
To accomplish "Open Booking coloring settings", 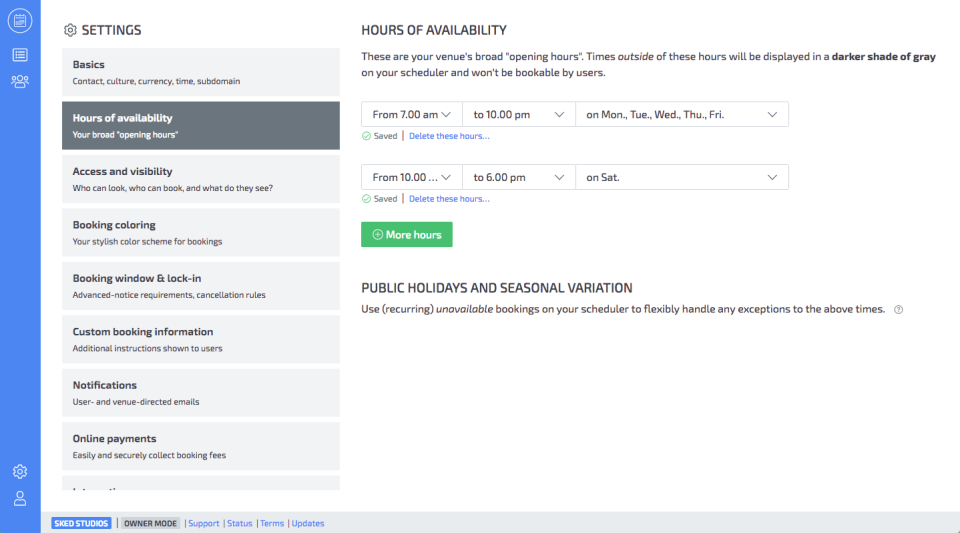I will click(x=201, y=233).
